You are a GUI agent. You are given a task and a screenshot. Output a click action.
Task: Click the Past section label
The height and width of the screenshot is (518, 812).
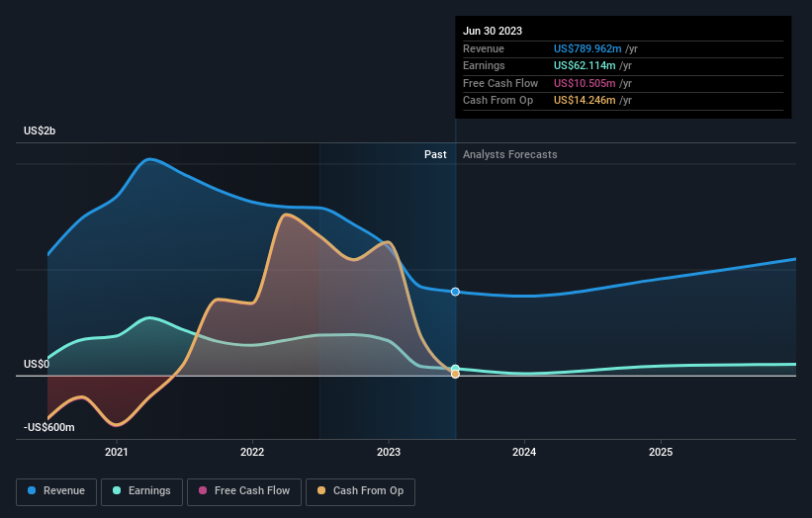tap(435, 154)
